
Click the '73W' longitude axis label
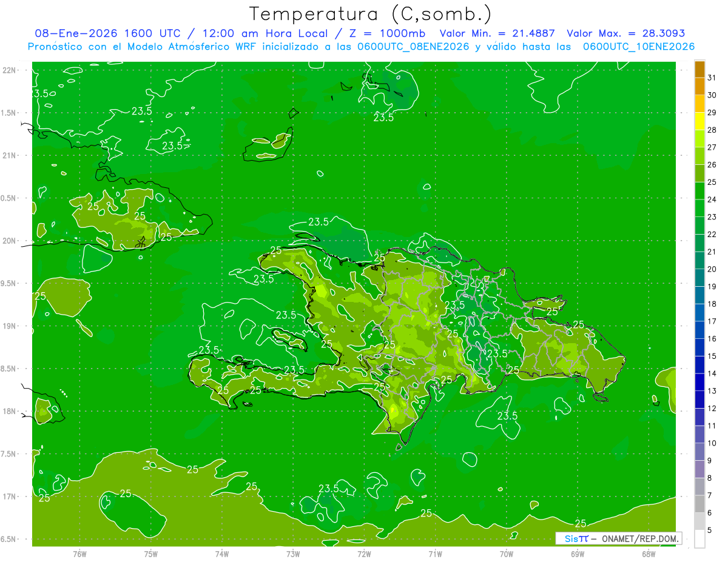coord(293,554)
